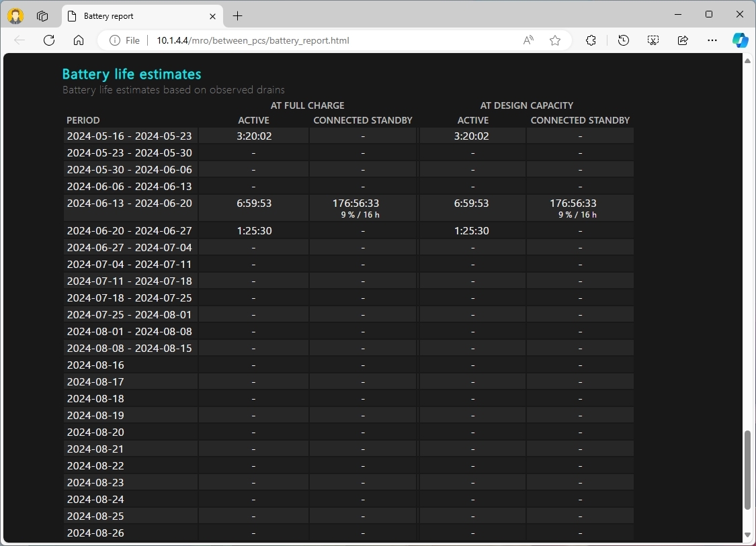This screenshot has height=546, width=756.
Task: Click the page scrollbar up arrow
Action: [747, 60]
